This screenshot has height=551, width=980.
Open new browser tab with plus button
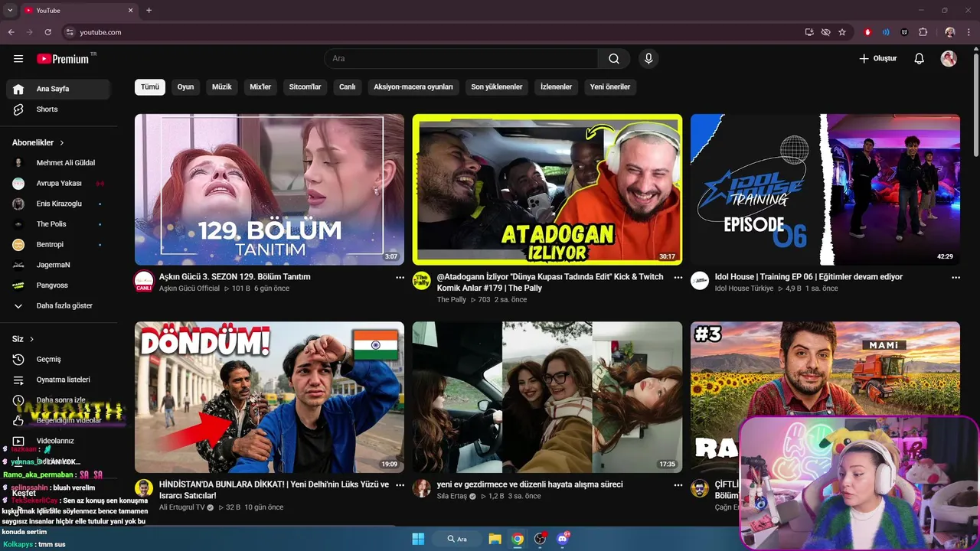[x=149, y=10]
